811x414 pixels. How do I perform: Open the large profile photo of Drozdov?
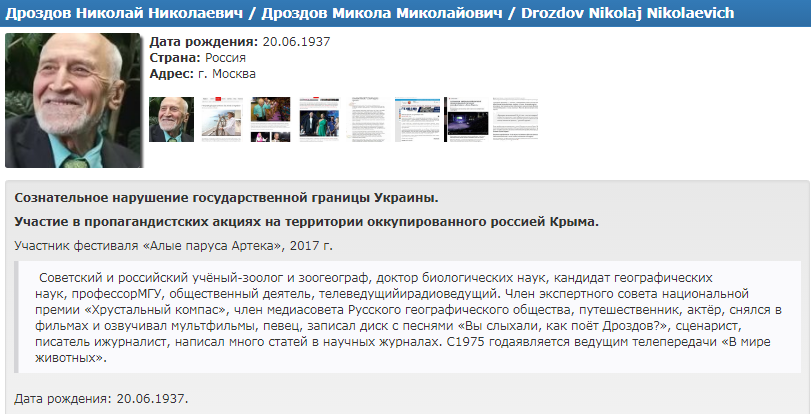coord(74,100)
